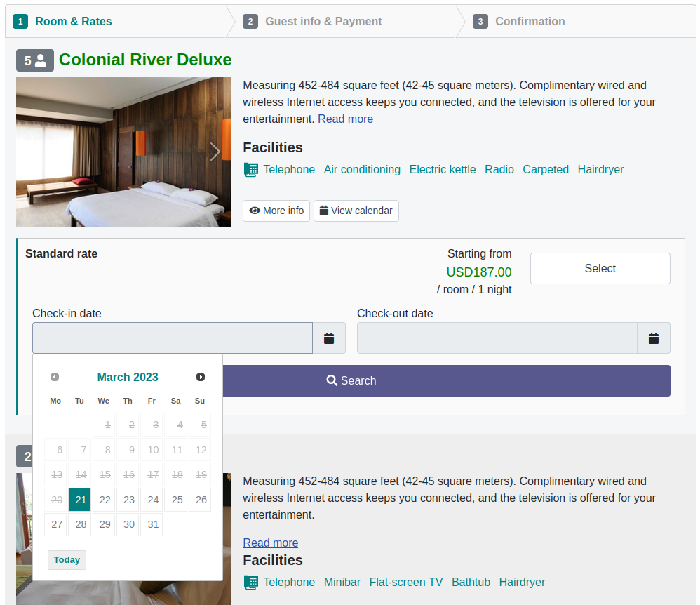Show More info for the room
The image size is (700, 605).
click(x=276, y=211)
